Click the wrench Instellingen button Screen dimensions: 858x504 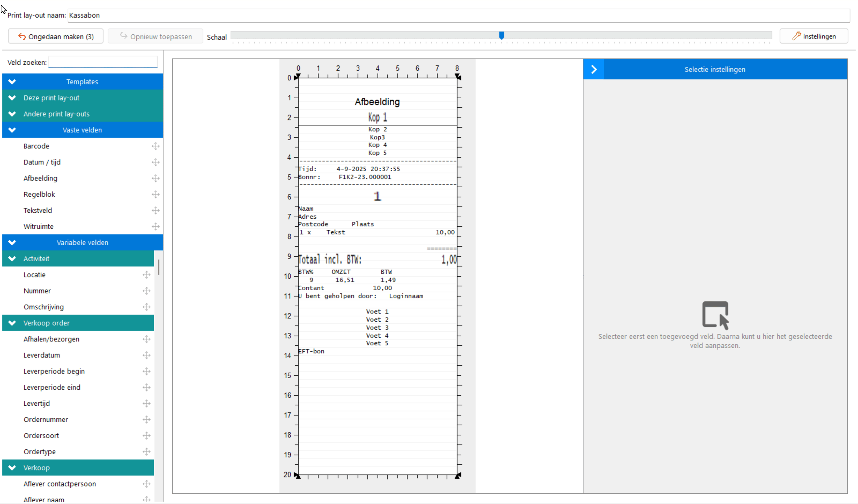tap(814, 36)
